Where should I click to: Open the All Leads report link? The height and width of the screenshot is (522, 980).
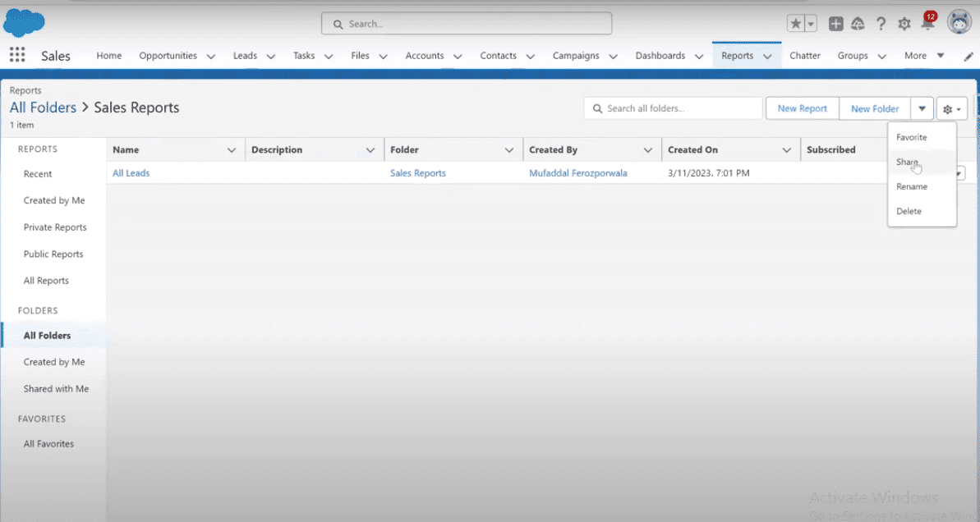tap(131, 173)
